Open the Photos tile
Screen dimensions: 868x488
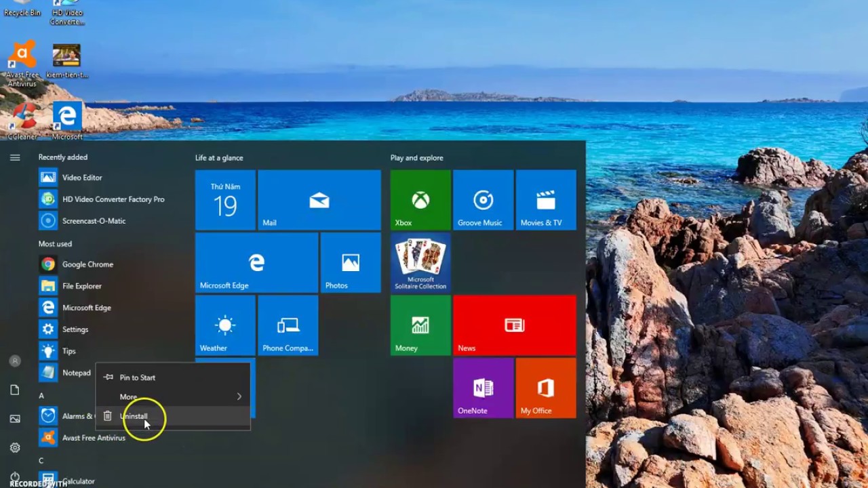[351, 263]
